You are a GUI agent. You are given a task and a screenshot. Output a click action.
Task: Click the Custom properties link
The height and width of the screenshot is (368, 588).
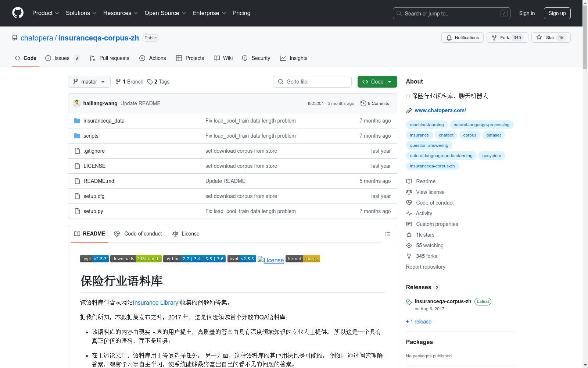[x=432, y=224]
